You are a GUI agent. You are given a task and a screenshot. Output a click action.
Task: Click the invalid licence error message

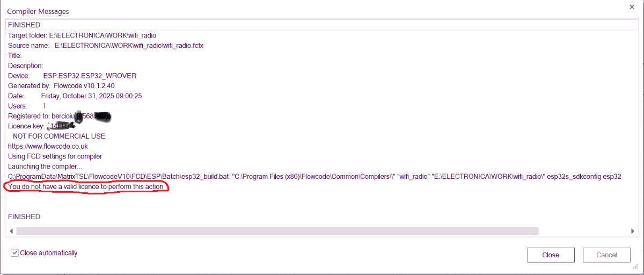(x=86, y=186)
